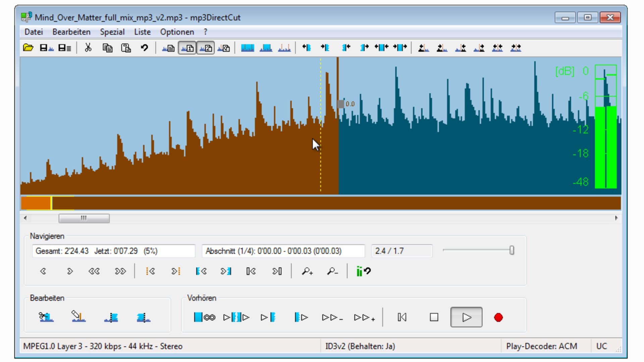Click the horizontal scrollbar thumb
This screenshot has width=644, height=362.
[x=84, y=218]
